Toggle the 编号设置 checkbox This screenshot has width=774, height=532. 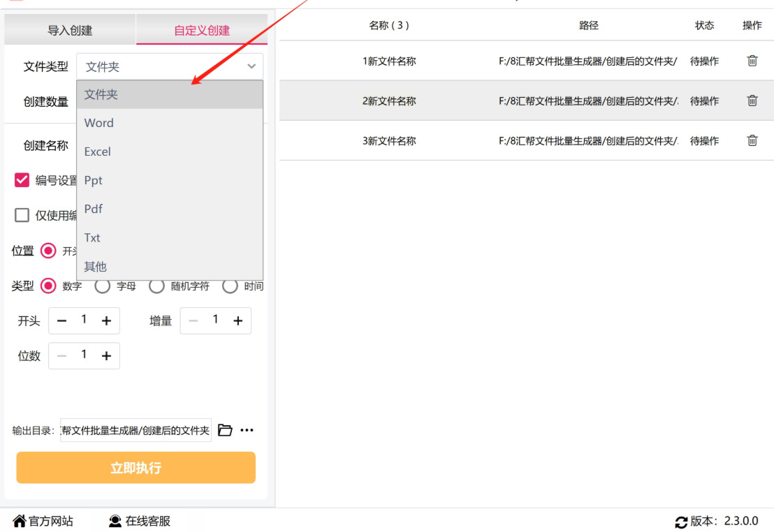[22, 180]
